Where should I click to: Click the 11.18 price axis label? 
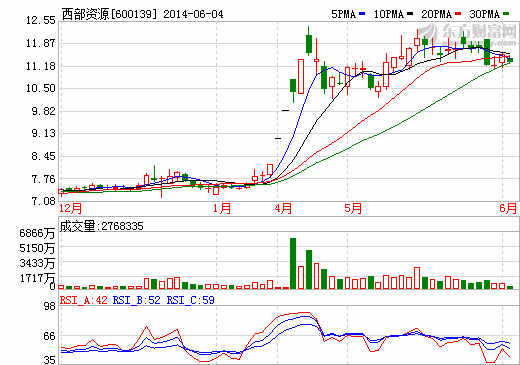click(41, 66)
